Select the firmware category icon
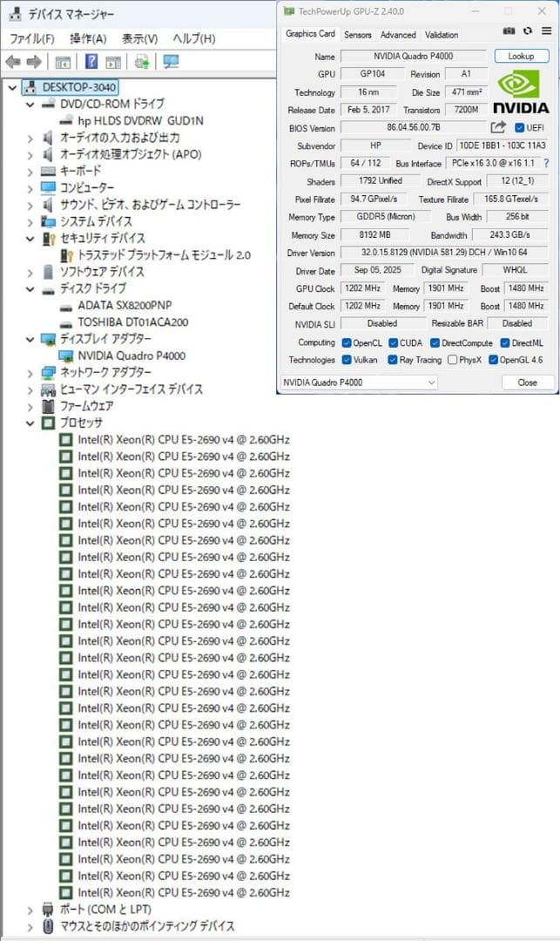The image size is (560, 941). pos(49,406)
